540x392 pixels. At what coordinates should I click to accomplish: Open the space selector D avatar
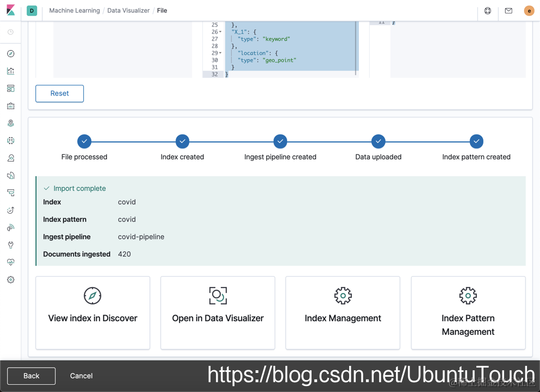32,11
